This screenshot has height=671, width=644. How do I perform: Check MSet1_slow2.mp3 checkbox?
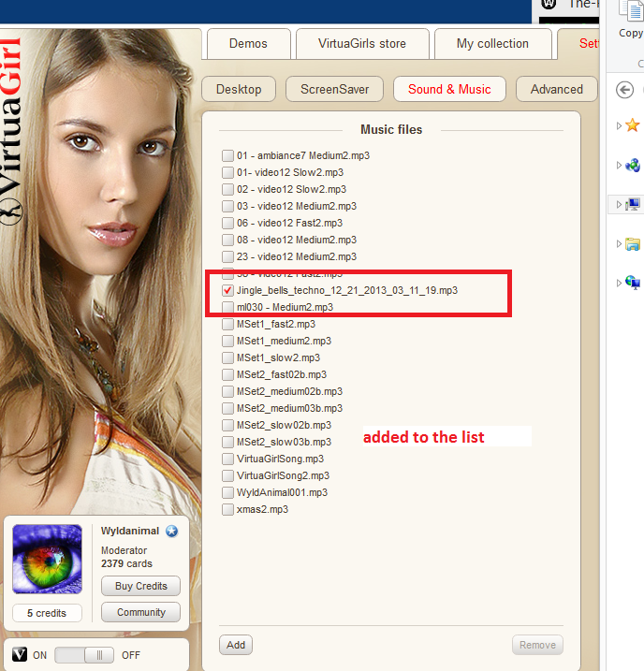coord(227,357)
